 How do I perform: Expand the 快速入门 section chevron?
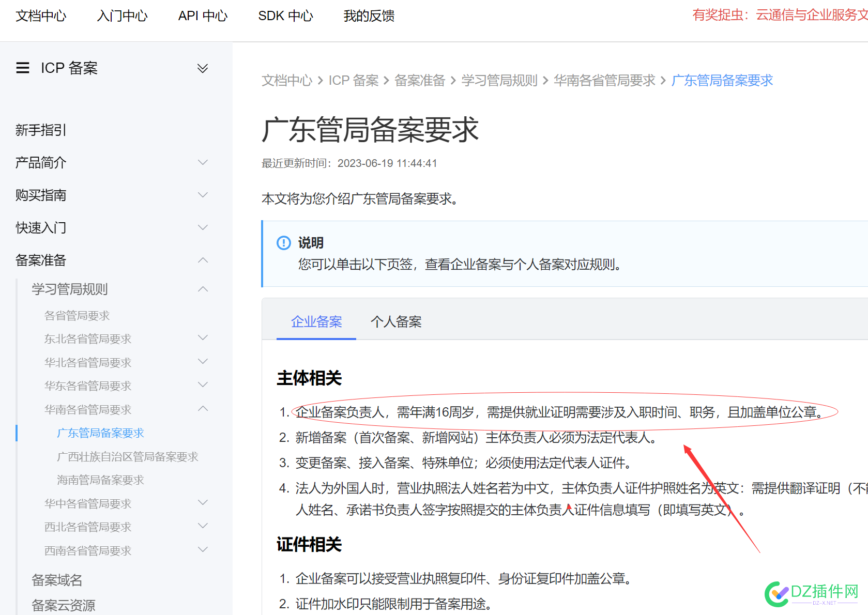tap(203, 227)
